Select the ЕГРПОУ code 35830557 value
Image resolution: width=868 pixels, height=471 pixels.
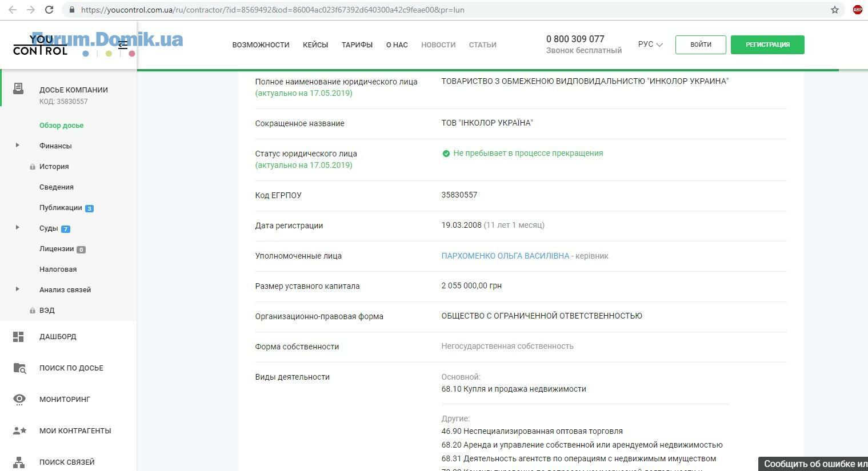(459, 195)
